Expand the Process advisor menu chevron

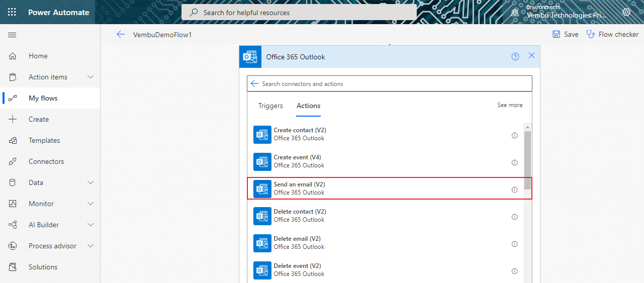90,246
